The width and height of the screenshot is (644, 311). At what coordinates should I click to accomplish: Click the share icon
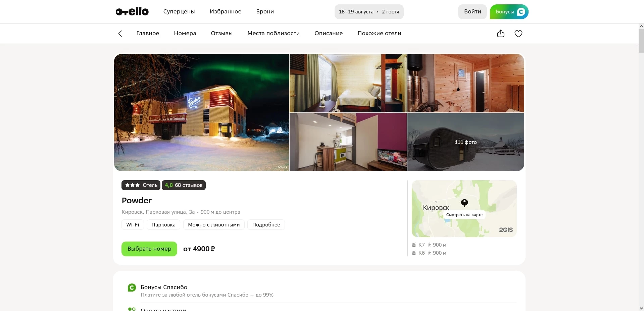500,34
